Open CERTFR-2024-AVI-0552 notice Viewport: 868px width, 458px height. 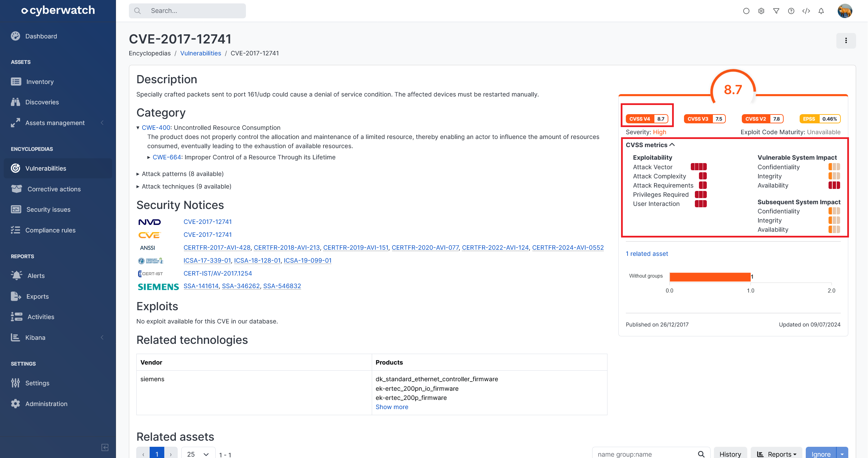tap(568, 248)
